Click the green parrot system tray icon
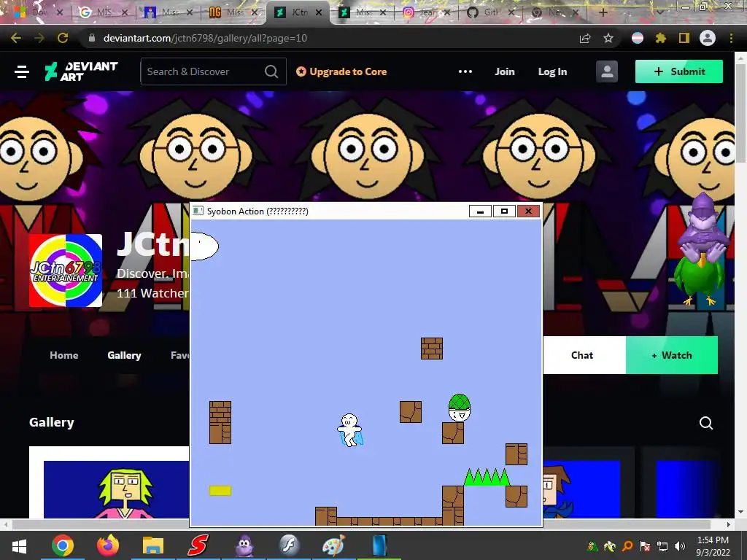747x560 pixels. pos(592,546)
